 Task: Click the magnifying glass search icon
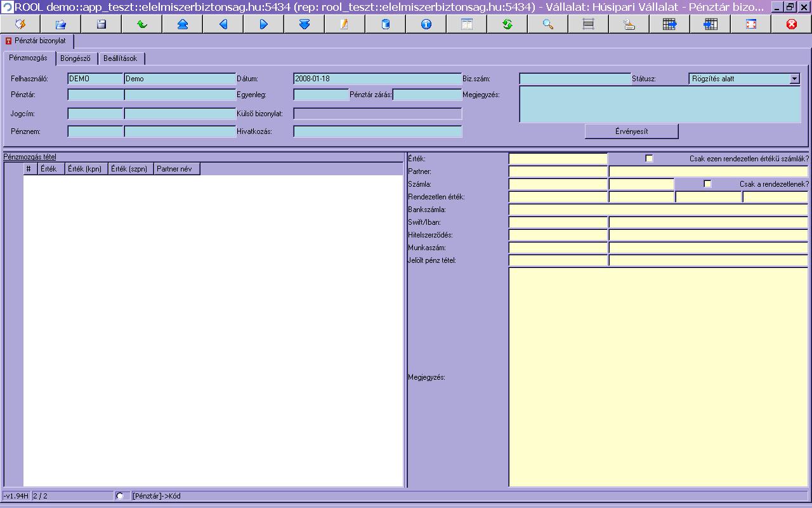[548, 24]
